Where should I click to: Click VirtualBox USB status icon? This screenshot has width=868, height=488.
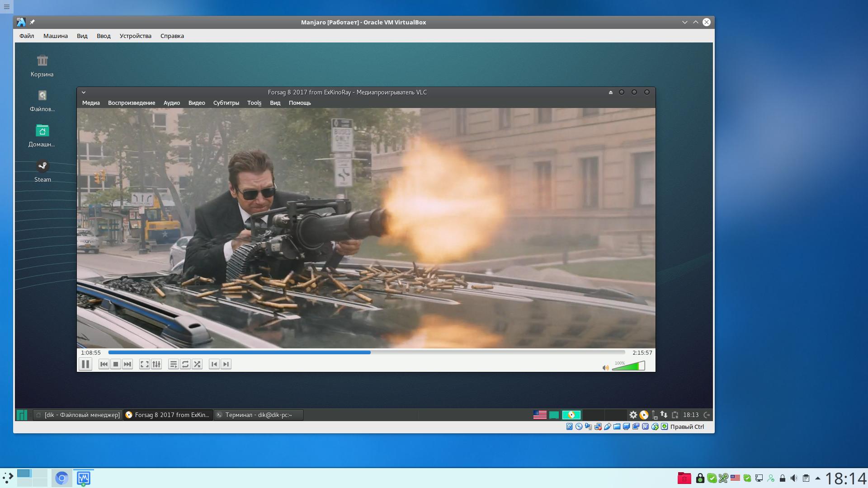[x=607, y=427]
